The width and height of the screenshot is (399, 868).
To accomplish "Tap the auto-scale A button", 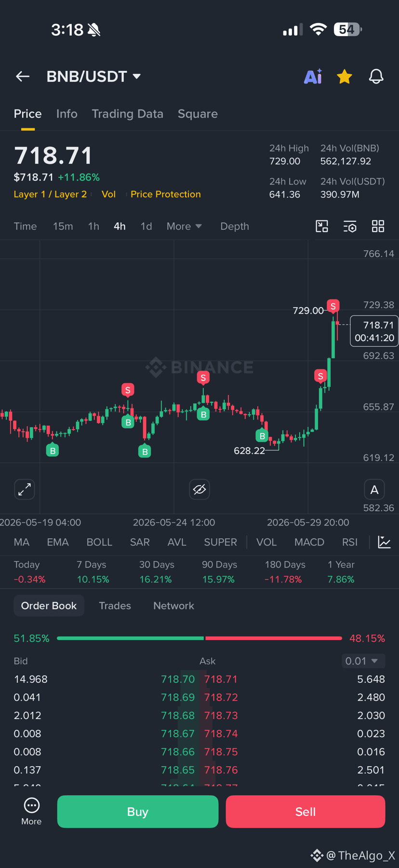I will [374, 489].
